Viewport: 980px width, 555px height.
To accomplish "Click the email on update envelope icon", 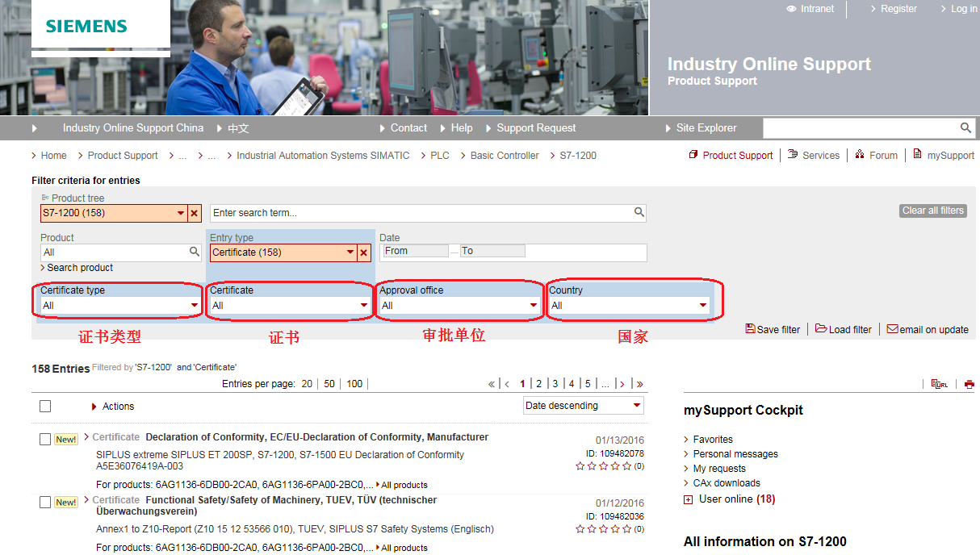I will (x=892, y=329).
